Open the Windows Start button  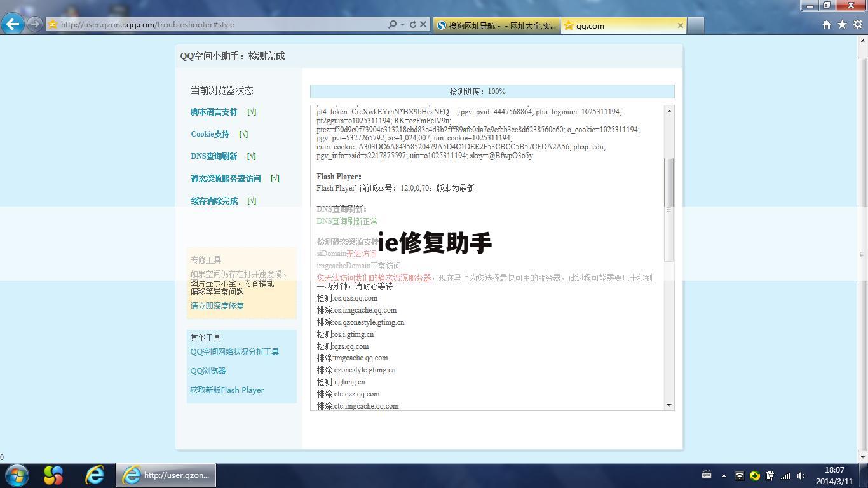click(17, 475)
